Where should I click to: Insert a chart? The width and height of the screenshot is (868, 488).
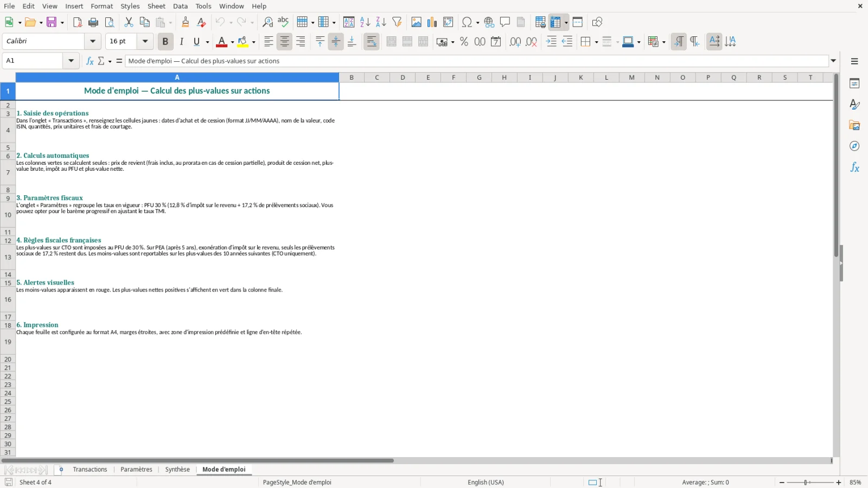coord(432,22)
